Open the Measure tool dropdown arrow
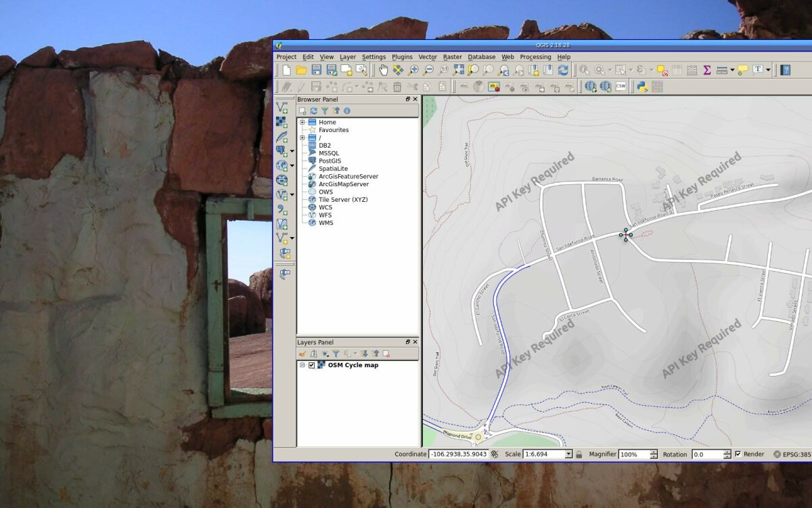The width and height of the screenshot is (812, 508). point(731,70)
